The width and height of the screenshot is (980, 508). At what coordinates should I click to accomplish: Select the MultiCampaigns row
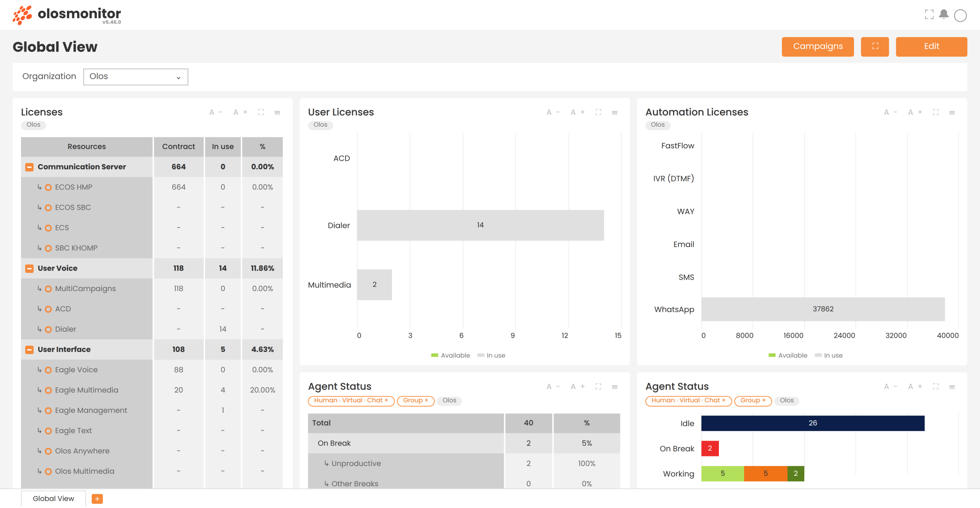coord(152,288)
